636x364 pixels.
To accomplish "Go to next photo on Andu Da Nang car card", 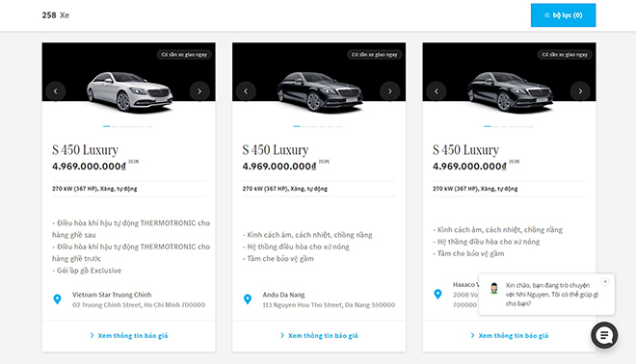I will pyautogui.click(x=390, y=91).
